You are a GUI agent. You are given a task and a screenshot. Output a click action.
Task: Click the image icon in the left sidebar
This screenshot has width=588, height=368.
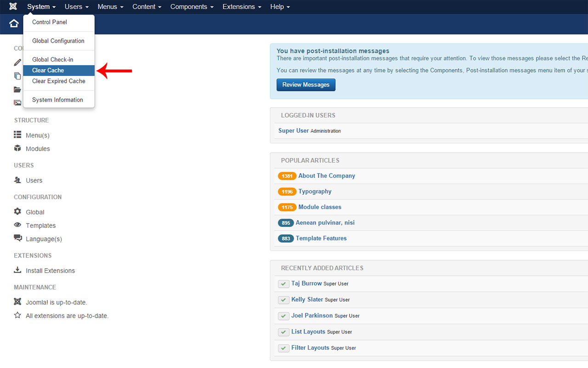point(17,103)
